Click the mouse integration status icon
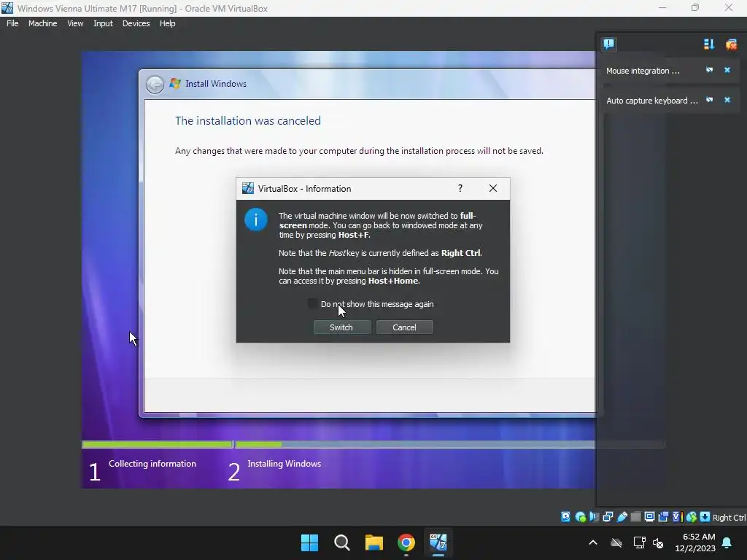 692,517
